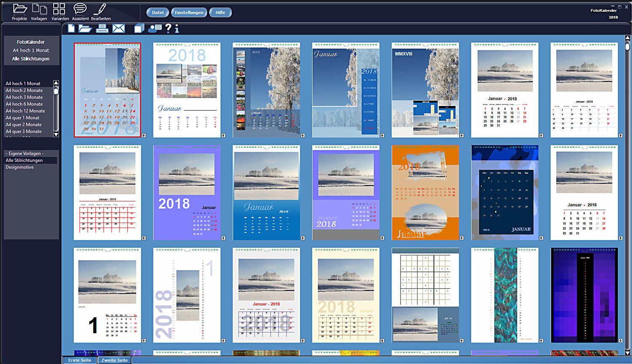Click the format list scroll-down arrow
The width and height of the screenshot is (632, 364).
pyautogui.click(x=56, y=134)
